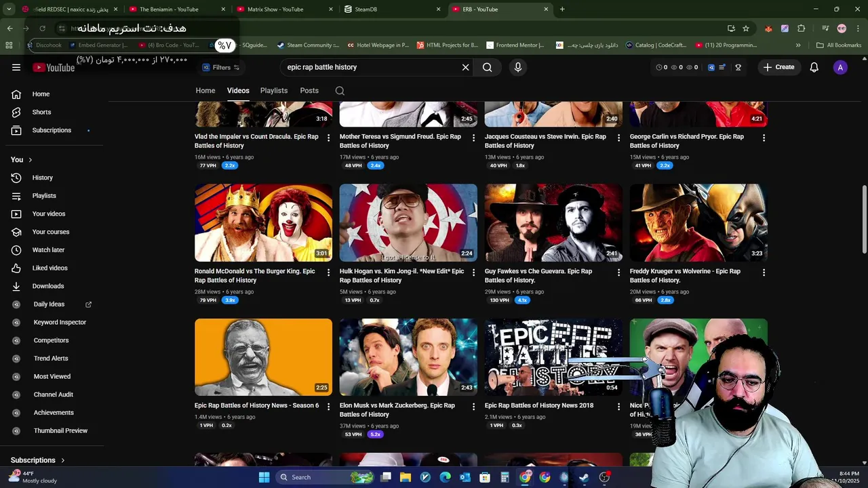Bookmark this page with the star icon
Image resolution: width=868 pixels, height=488 pixels.
[x=746, y=28]
